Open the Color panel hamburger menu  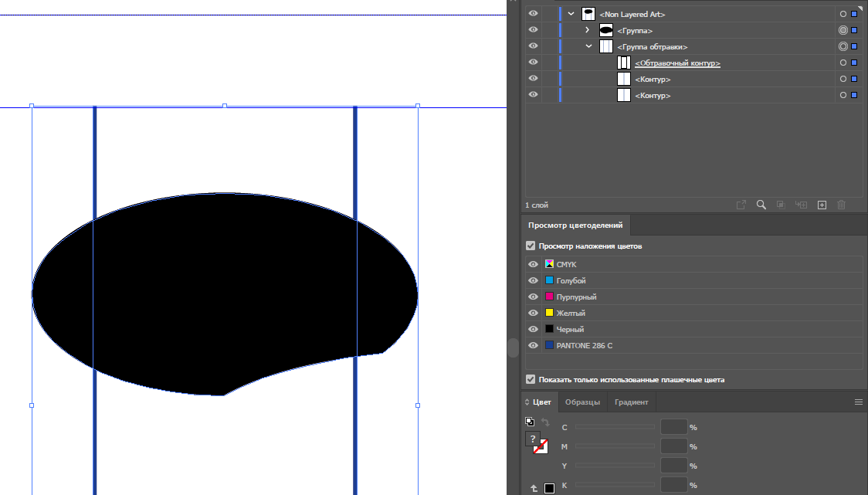(858, 402)
